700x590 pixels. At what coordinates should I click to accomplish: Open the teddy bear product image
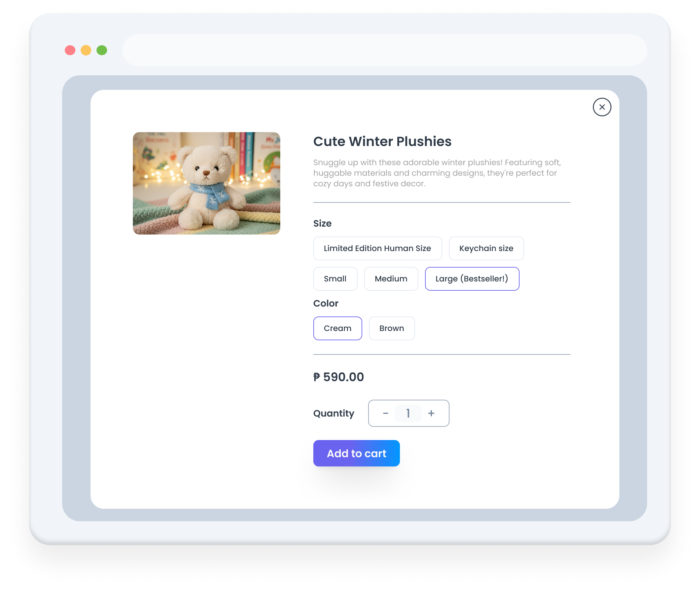(207, 183)
